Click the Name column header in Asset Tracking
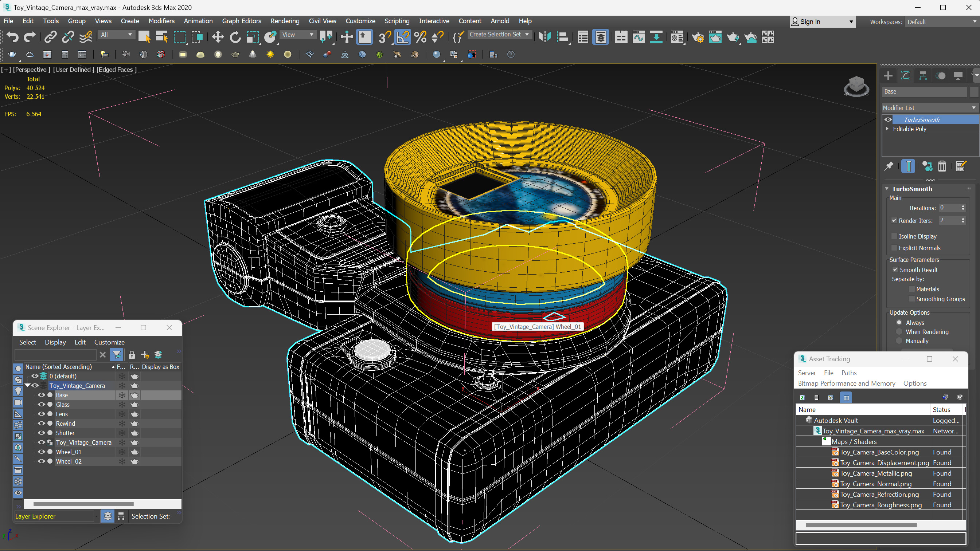Viewport: 980px width, 551px height. [863, 410]
